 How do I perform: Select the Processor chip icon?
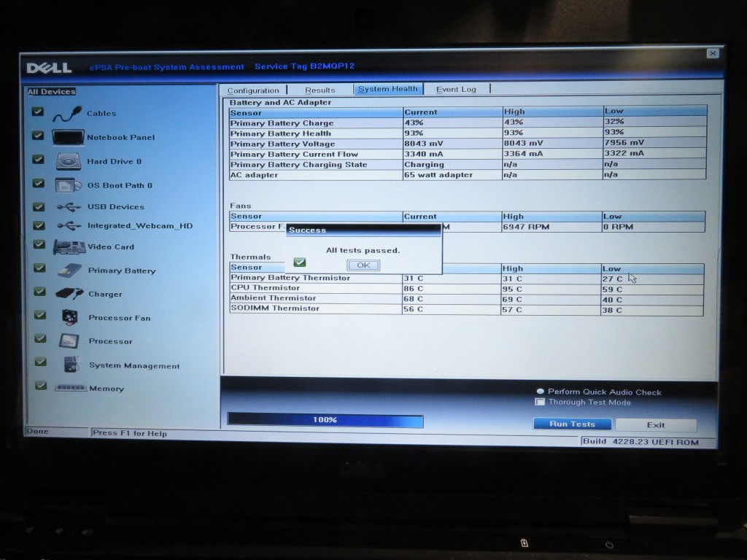click(69, 341)
